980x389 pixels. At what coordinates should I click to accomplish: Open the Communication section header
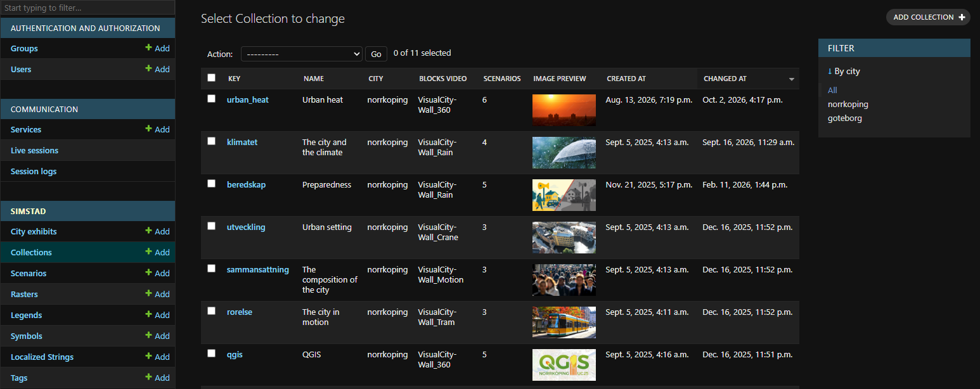coord(44,109)
